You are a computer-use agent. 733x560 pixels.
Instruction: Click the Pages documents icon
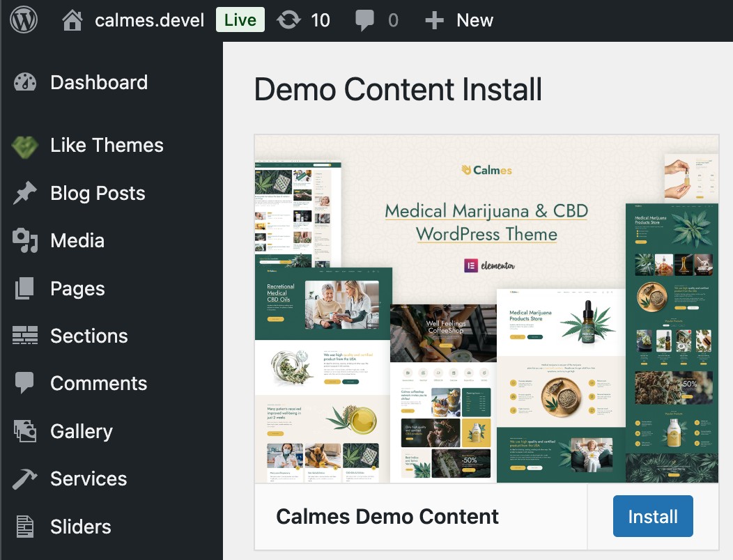[25, 288]
